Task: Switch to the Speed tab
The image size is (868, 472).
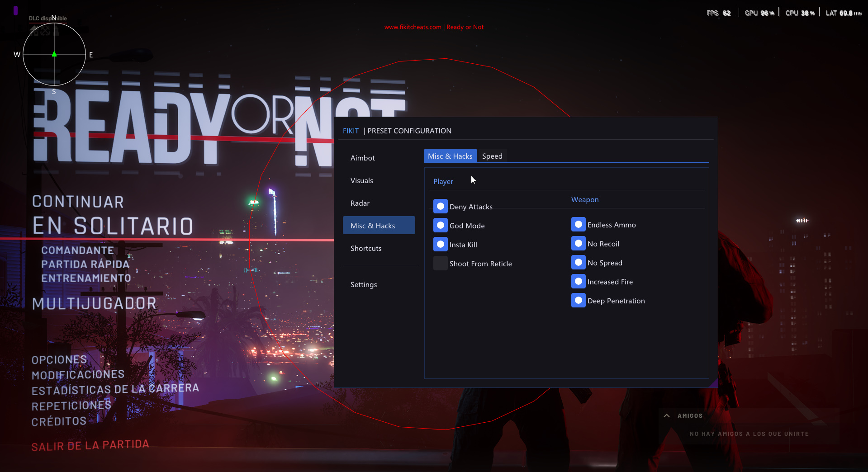Action: [492, 156]
